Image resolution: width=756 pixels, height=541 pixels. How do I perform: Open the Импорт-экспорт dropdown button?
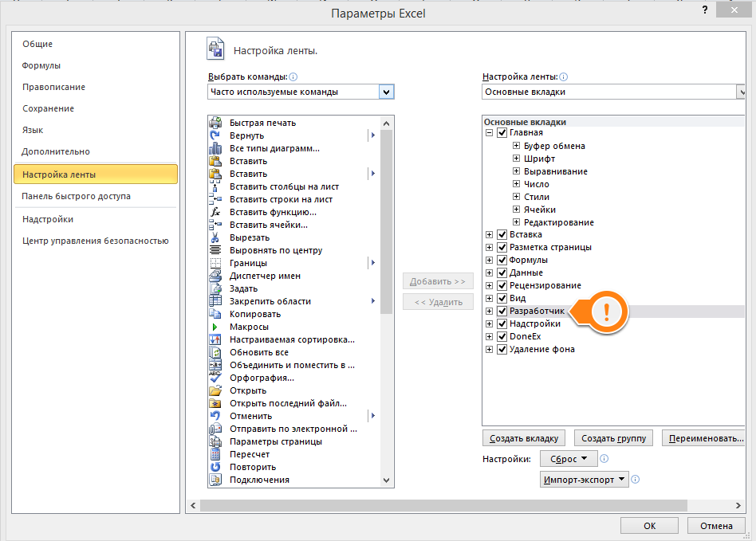click(x=584, y=480)
